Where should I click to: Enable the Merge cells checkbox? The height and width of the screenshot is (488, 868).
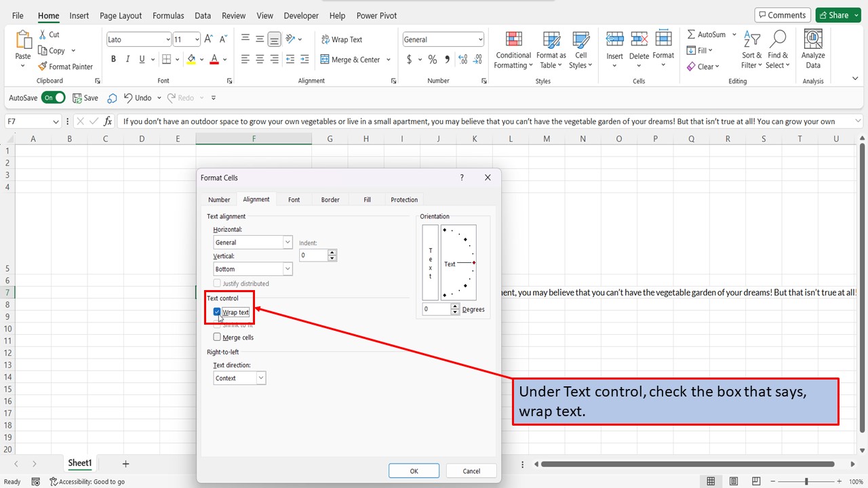[217, 337]
